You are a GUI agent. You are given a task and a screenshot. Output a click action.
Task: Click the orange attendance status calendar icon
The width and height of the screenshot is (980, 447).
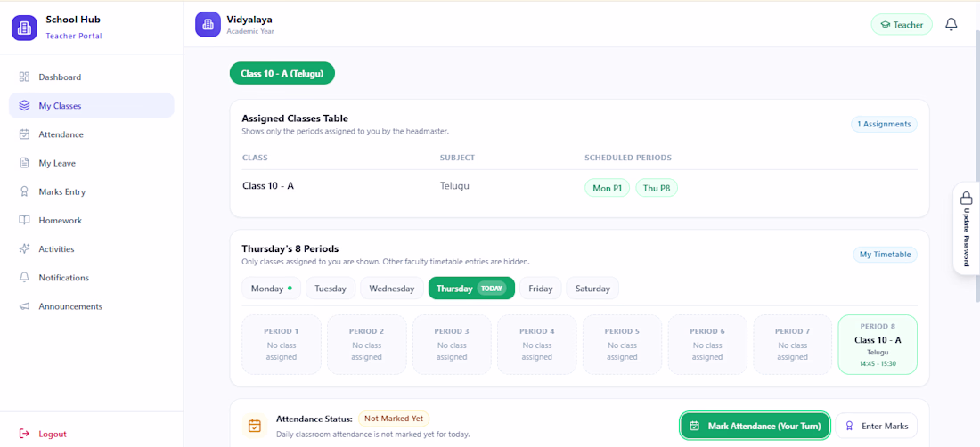click(x=255, y=426)
